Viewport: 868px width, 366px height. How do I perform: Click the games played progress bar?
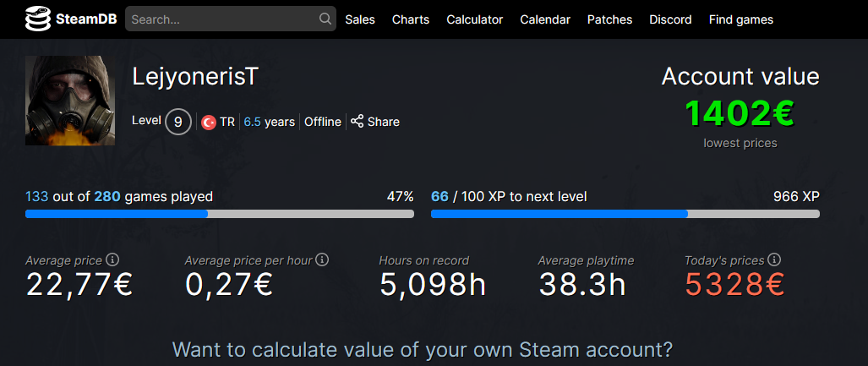pos(220,214)
